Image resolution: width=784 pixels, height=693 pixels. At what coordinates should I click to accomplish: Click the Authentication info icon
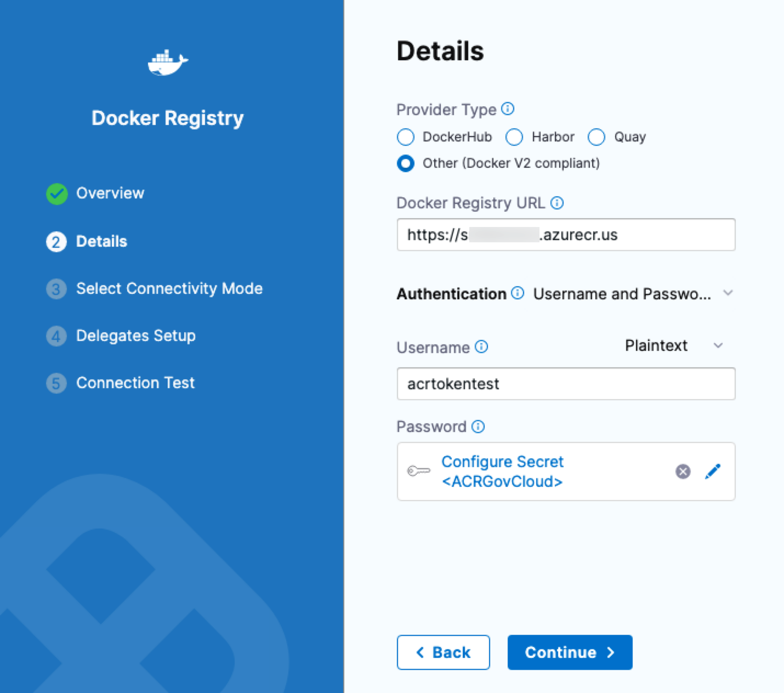pyautogui.click(x=518, y=293)
